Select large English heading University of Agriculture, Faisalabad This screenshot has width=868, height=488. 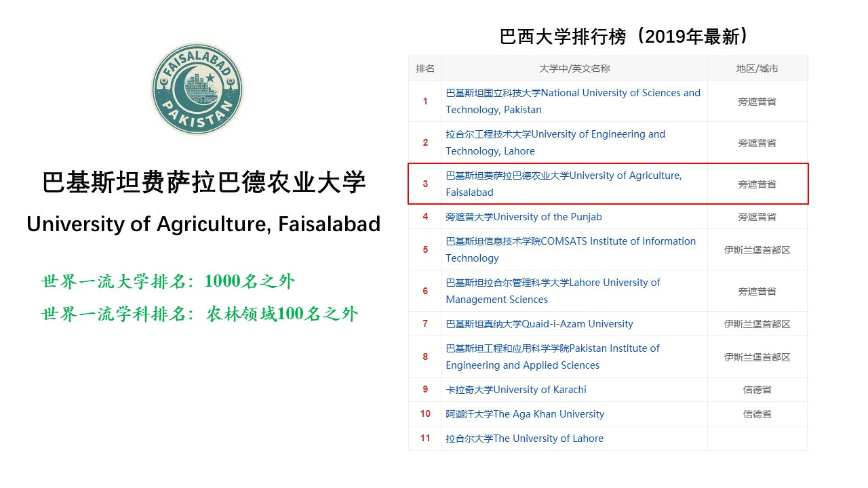pyautogui.click(x=203, y=224)
